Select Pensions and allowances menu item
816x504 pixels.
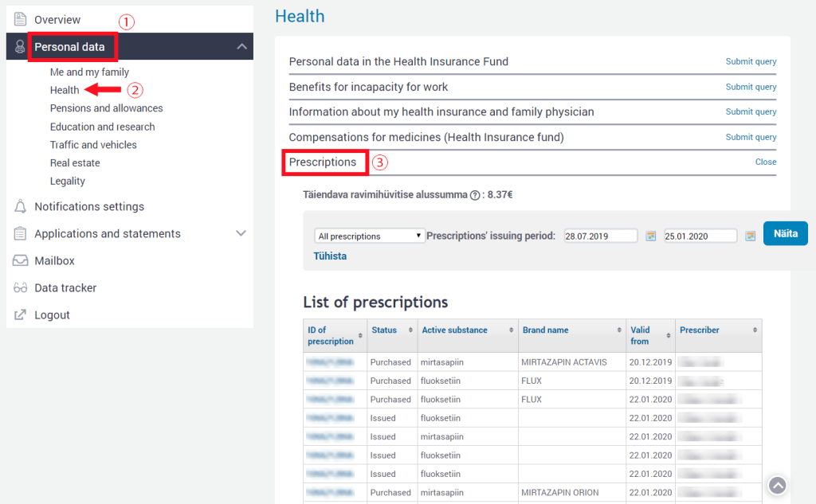coord(106,108)
